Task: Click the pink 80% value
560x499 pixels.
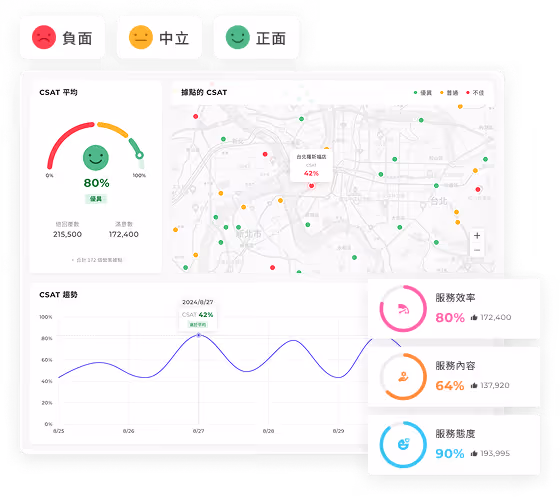Action: click(x=450, y=318)
